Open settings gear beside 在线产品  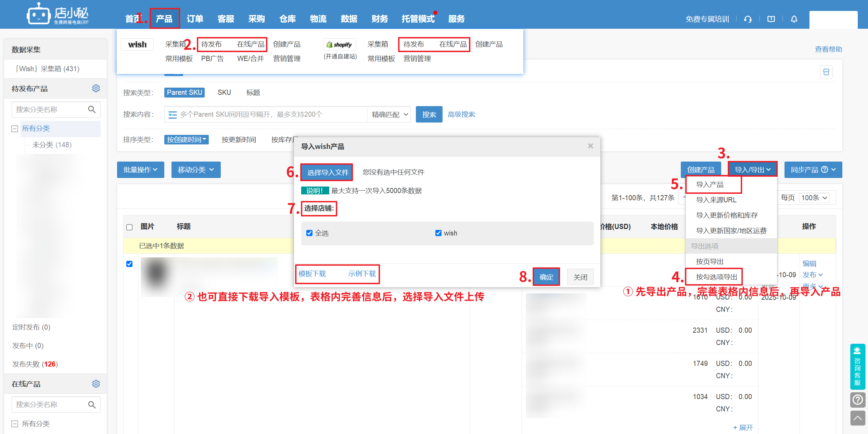coord(96,384)
